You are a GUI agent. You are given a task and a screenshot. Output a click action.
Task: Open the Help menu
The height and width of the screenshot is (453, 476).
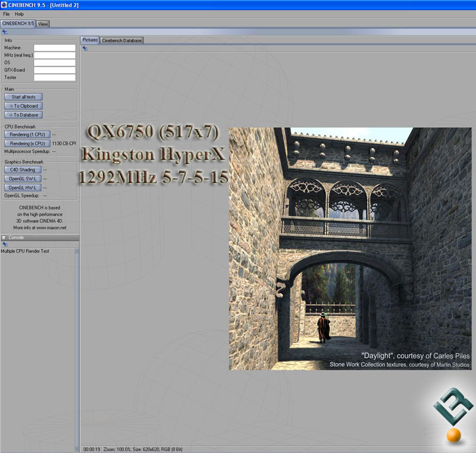tap(19, 14)
